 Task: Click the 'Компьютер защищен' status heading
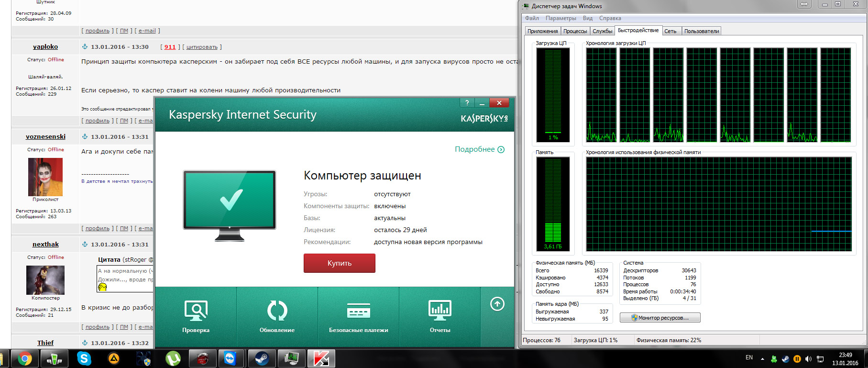tap(363, 176)
